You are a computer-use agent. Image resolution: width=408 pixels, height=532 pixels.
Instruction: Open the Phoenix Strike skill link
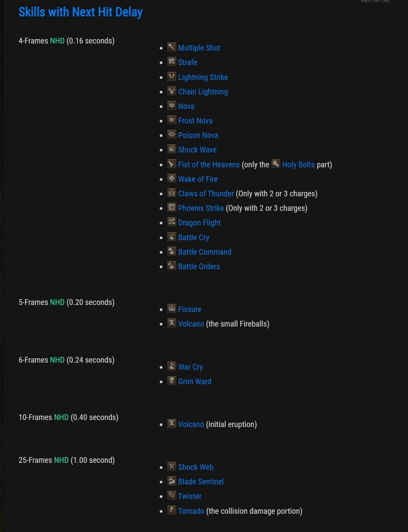[x=201, y=208]
